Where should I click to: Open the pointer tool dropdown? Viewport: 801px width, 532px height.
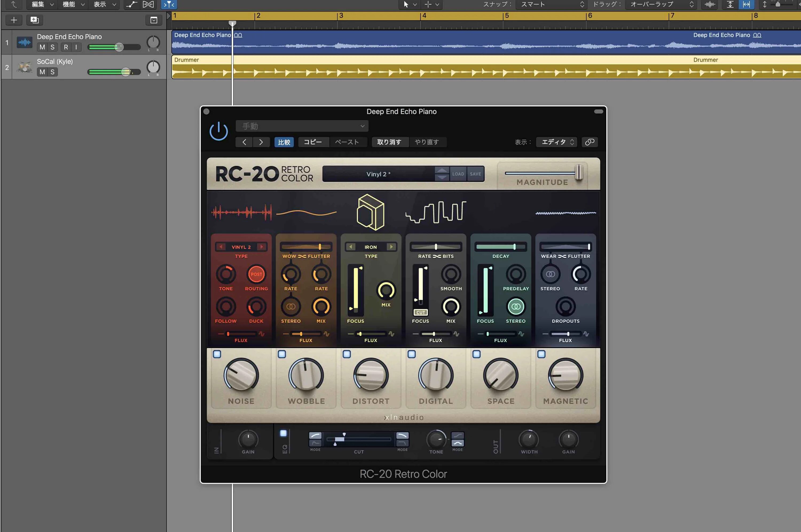coord(410,5)
